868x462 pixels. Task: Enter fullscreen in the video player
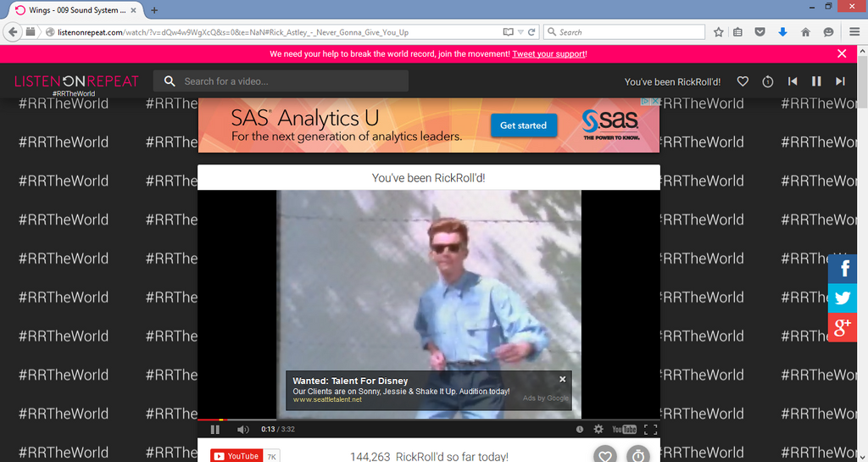650,429
